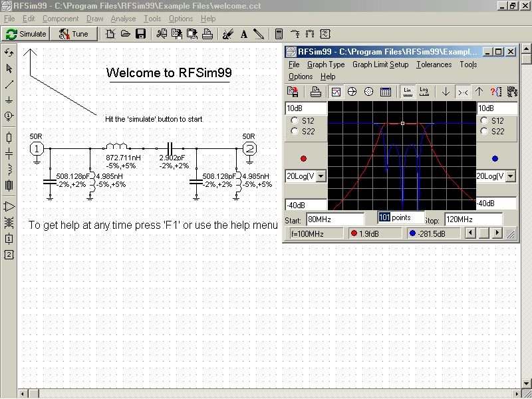This screenshot has width=532, height=399.
Task: Click the Simulate button
Action: [x=26, y=34]
